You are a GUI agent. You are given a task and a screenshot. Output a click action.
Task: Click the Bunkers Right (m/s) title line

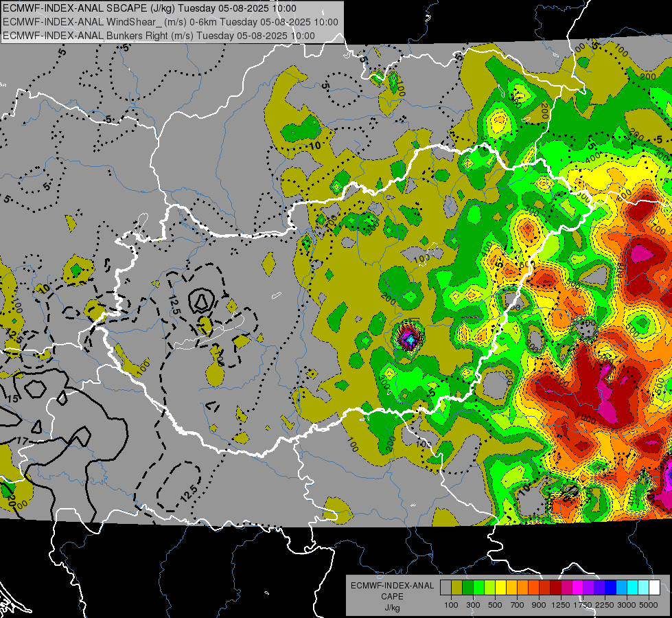159,36
